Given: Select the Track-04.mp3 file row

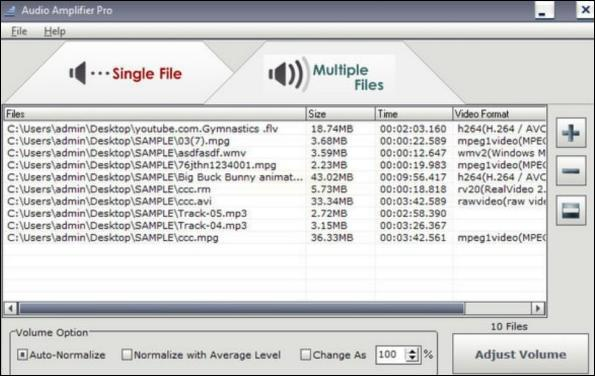Looking at the screenshot, I should (275, 226).
